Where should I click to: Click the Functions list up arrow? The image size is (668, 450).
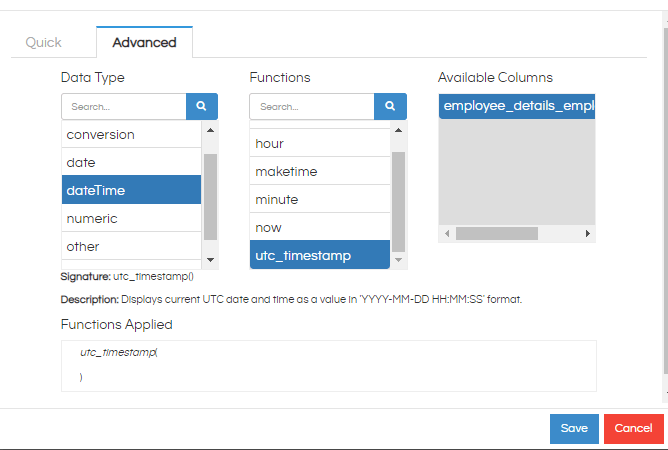coord(398,130)
